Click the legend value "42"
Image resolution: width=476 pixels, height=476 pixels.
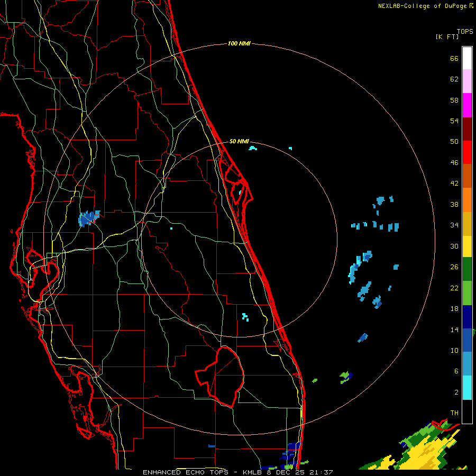coord(454,184)
